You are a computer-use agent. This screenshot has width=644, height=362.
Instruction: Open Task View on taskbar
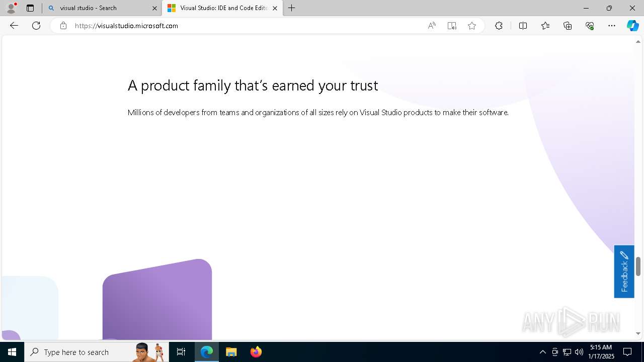pyautogui.click(x=181, y=352)
